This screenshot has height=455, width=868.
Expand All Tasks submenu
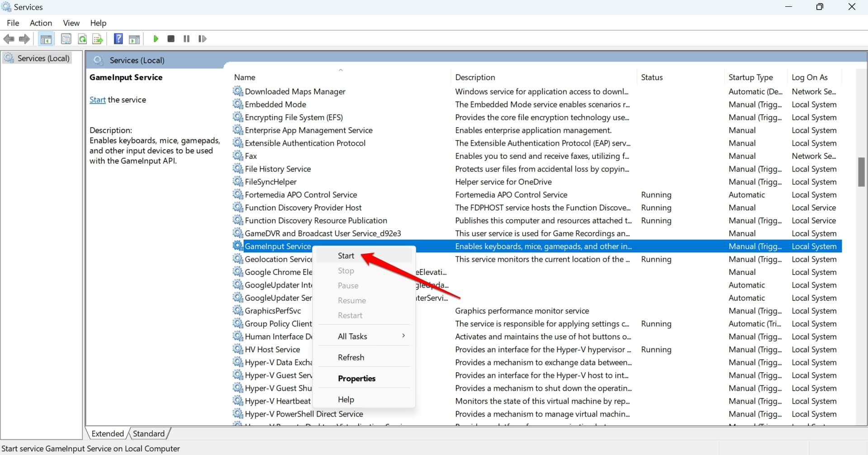tap(364, 336)
